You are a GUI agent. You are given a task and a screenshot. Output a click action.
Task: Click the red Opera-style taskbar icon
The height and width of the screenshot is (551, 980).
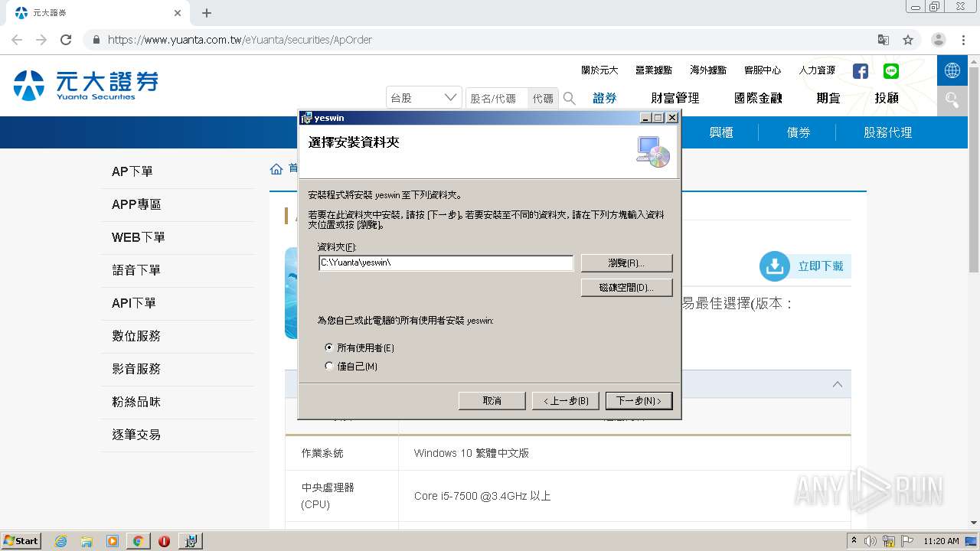(164, 541)
